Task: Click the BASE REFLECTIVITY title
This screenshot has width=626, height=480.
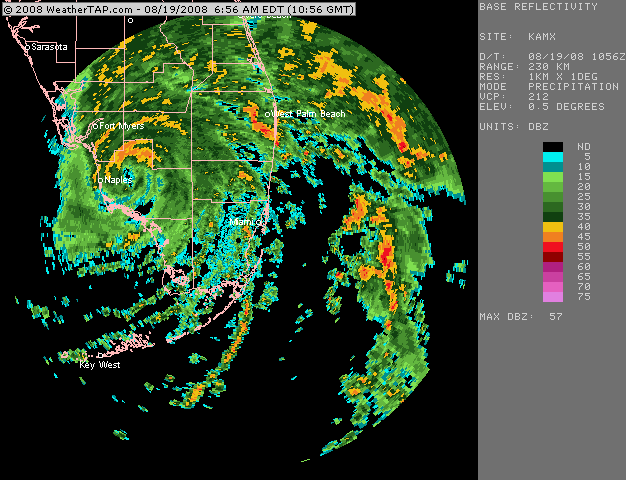Action: (538, 7)
